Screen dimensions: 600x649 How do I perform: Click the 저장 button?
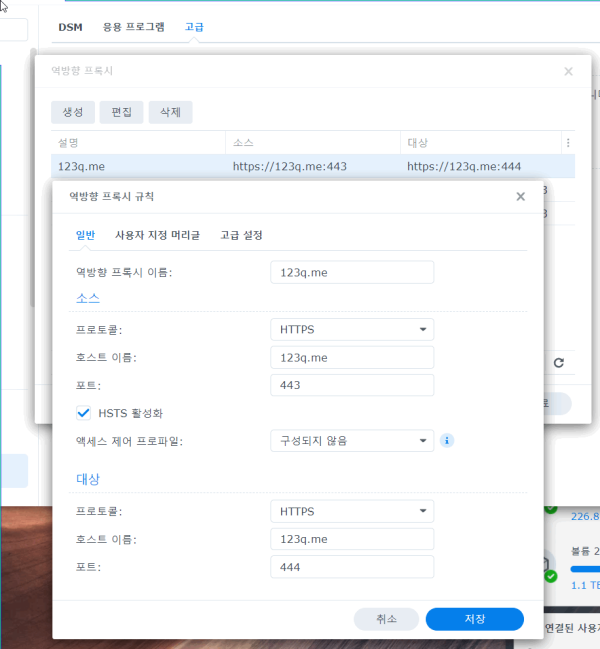[475, 619]
